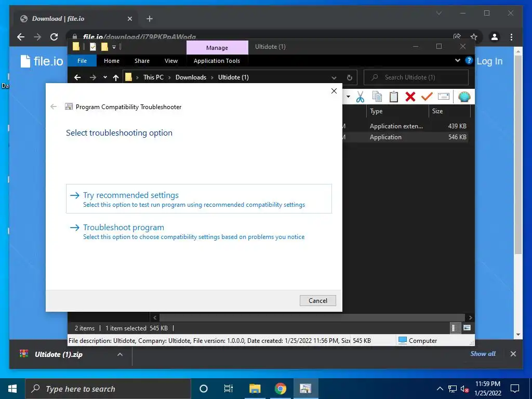This screenshot has height=399, width=532.
Task: Go back in the Chrome browser
Action: 21,37
